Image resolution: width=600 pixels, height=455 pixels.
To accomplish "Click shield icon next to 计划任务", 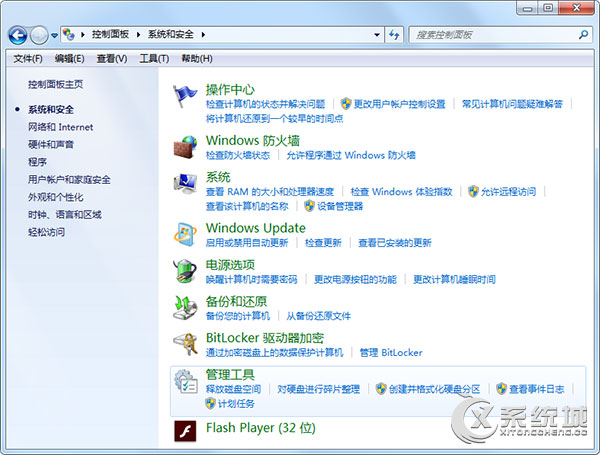I will point(210,403).
